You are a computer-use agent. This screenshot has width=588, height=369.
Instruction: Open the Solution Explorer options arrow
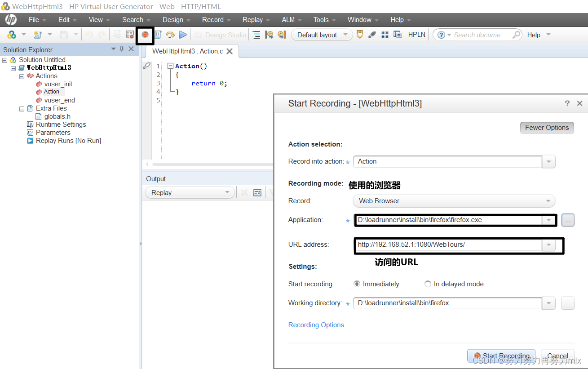[x=114, y=49]
